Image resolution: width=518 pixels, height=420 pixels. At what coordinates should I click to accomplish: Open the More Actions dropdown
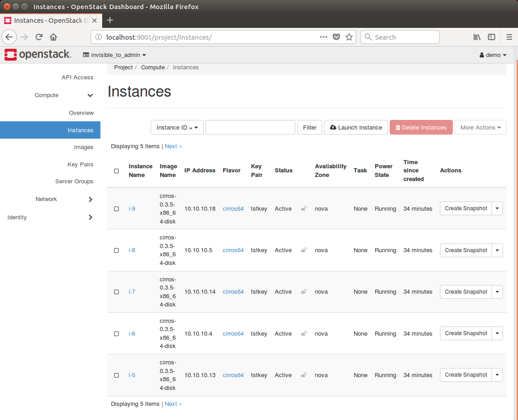480,127
